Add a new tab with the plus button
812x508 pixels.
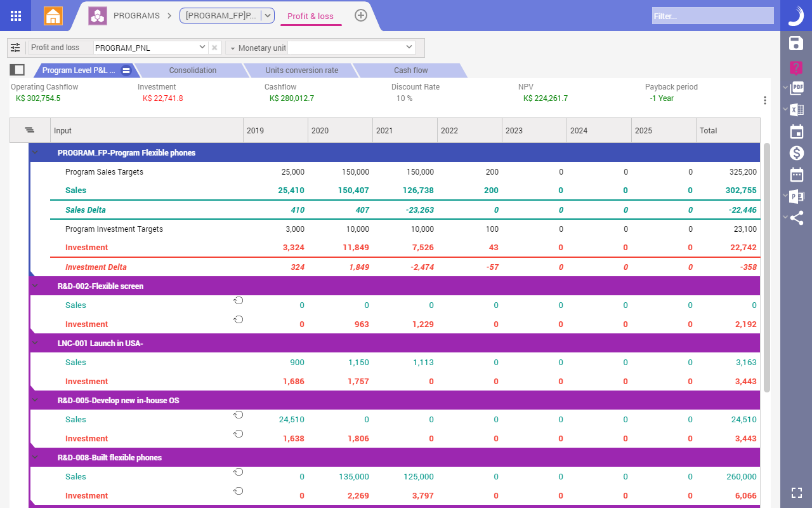[x=360, y=15]
